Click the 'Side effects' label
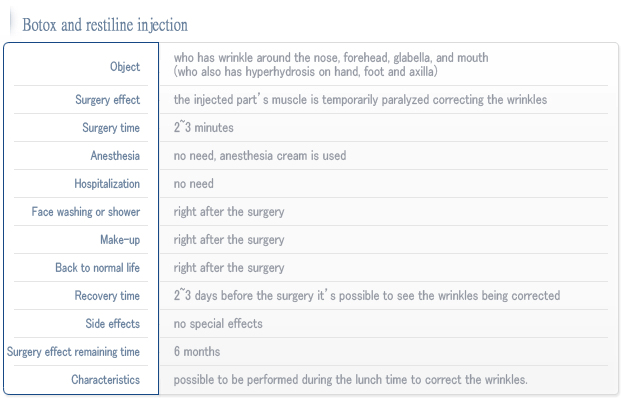This screenshot has width=621, height=398. [x=112, y=324]
